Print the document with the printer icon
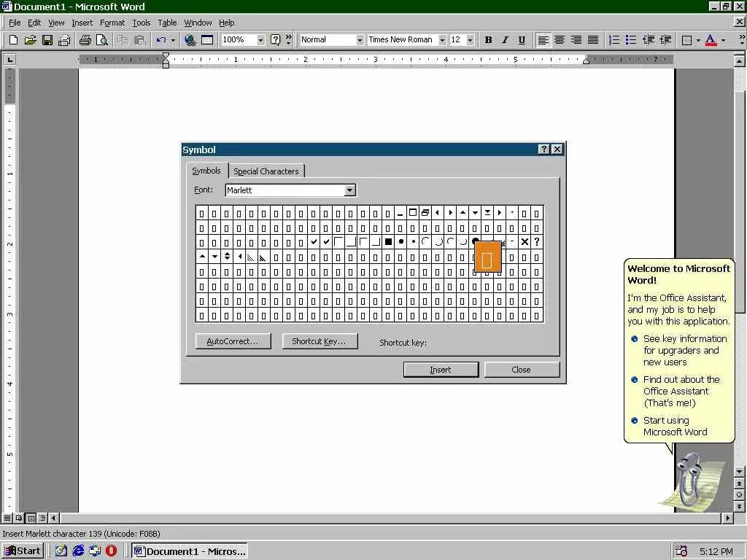 pos(85,40)
